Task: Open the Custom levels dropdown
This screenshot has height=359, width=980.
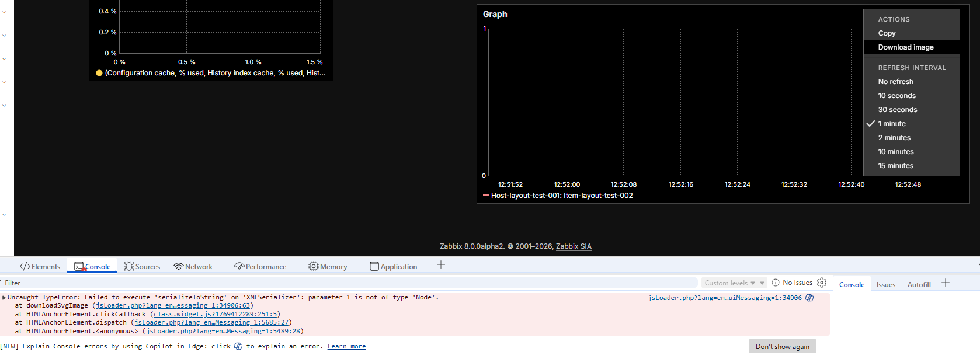Action: (734, 283)
